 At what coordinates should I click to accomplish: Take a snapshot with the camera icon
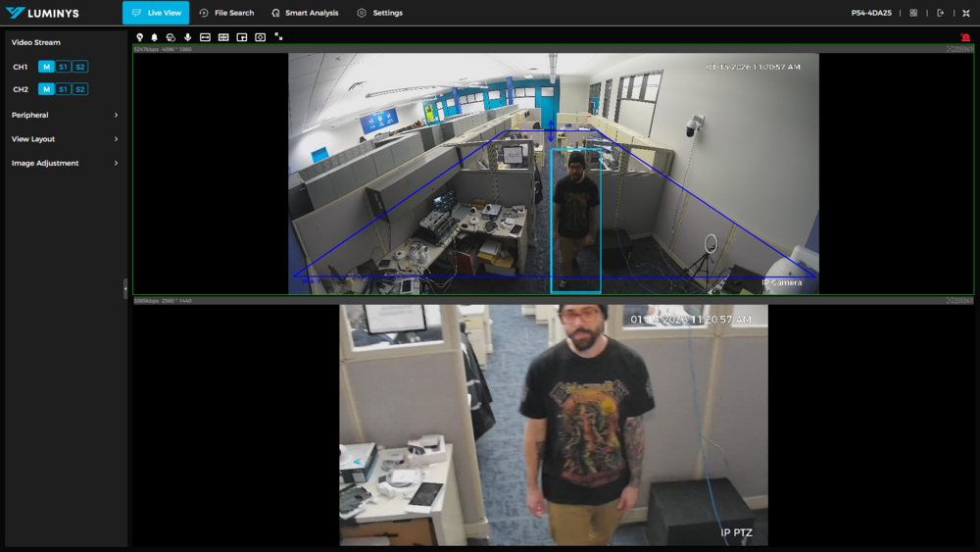(x=260, y=37)
